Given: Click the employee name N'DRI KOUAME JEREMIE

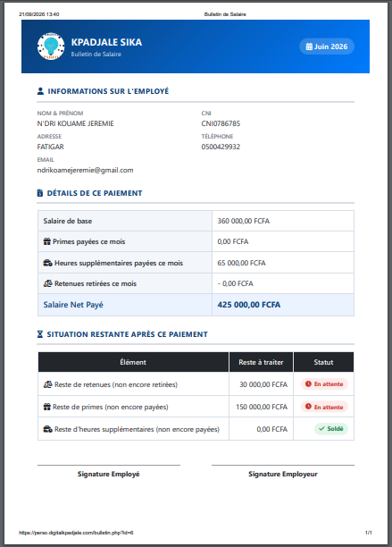Looking at the screenshot, I should (x=76, y=123).
